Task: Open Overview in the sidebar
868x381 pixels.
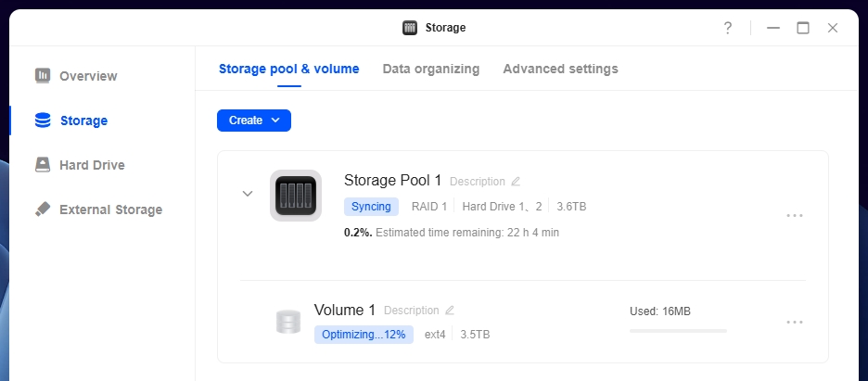Action: point(88,76)
